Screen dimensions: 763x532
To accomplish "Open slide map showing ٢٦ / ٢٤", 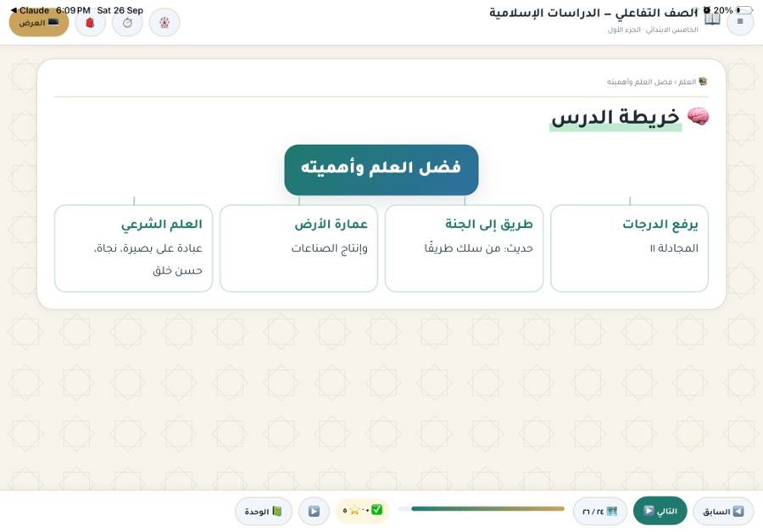I will 599,511.
